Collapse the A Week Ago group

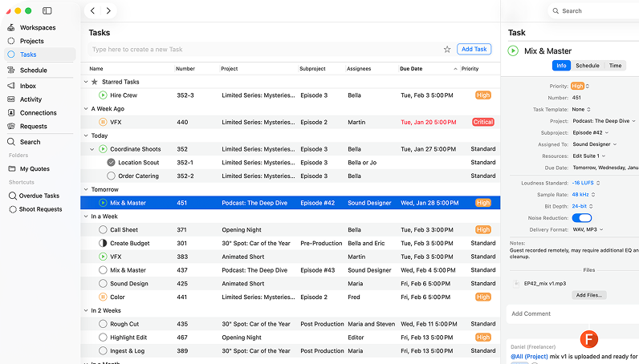(86, 109)
